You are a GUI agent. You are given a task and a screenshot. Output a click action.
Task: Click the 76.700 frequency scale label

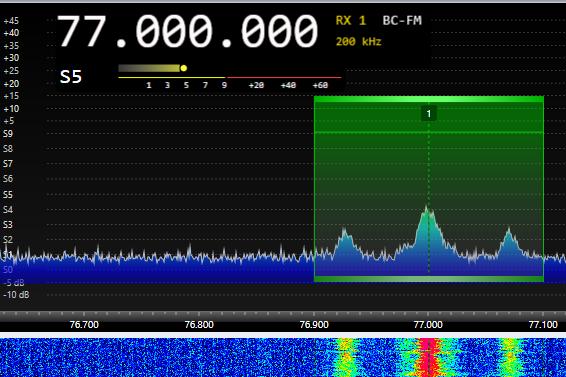pos(84,324)
